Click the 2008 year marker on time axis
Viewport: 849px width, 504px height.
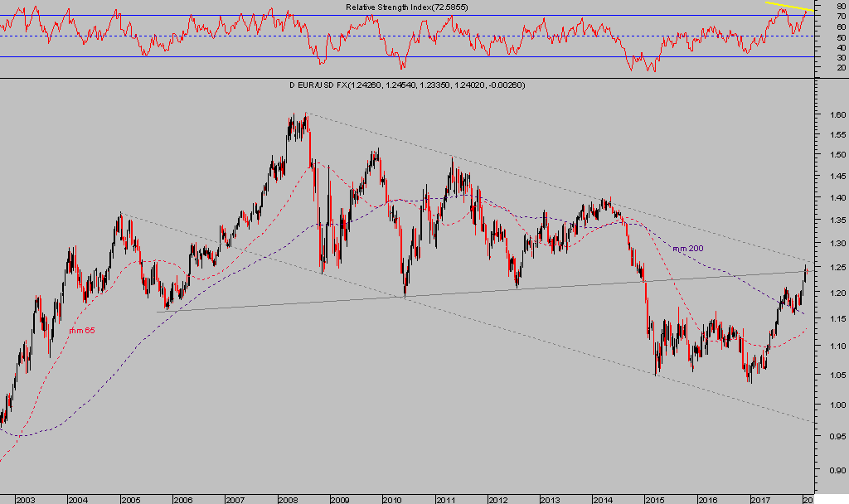(288, 499)
